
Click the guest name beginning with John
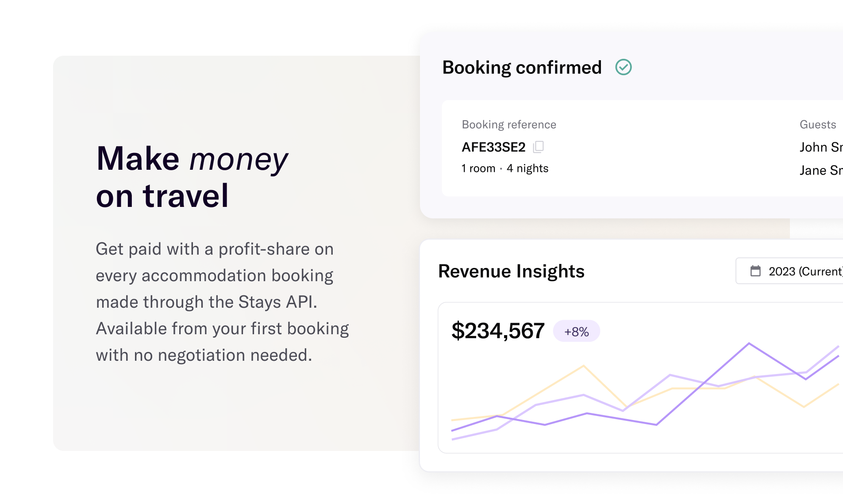pos(821,147)
